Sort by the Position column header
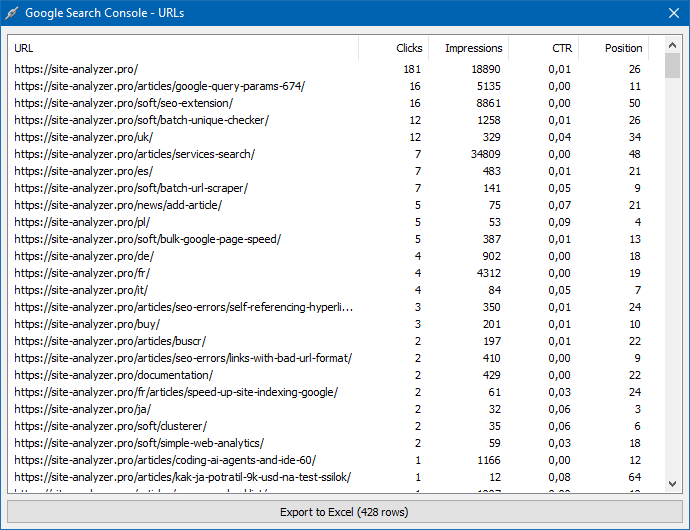 click(x=613, y=48)
